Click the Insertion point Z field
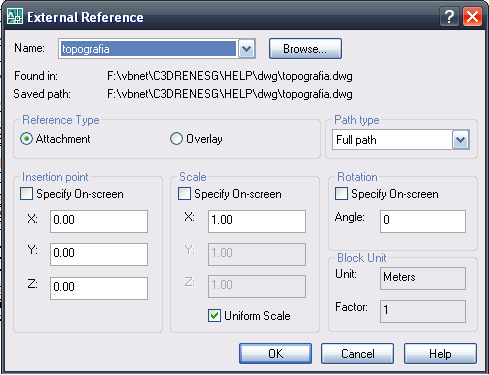489x375 pixels. 99,288
